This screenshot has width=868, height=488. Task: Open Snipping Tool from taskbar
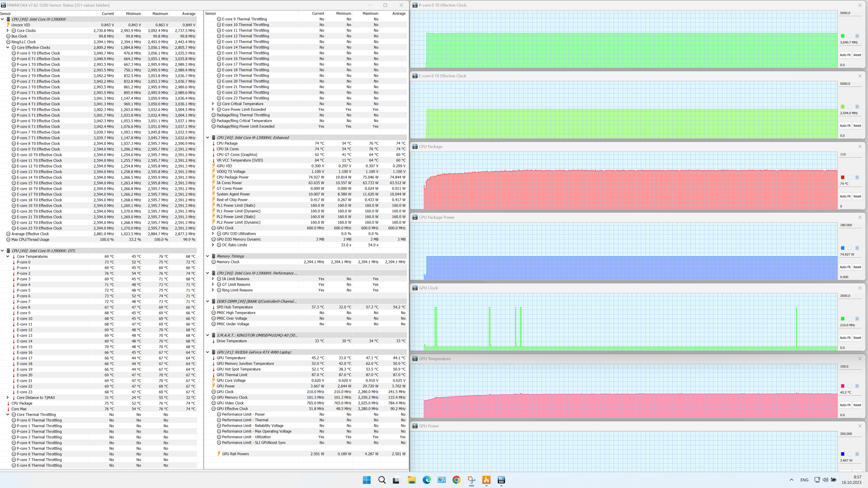pyautogui.click(x=471, y=480)
